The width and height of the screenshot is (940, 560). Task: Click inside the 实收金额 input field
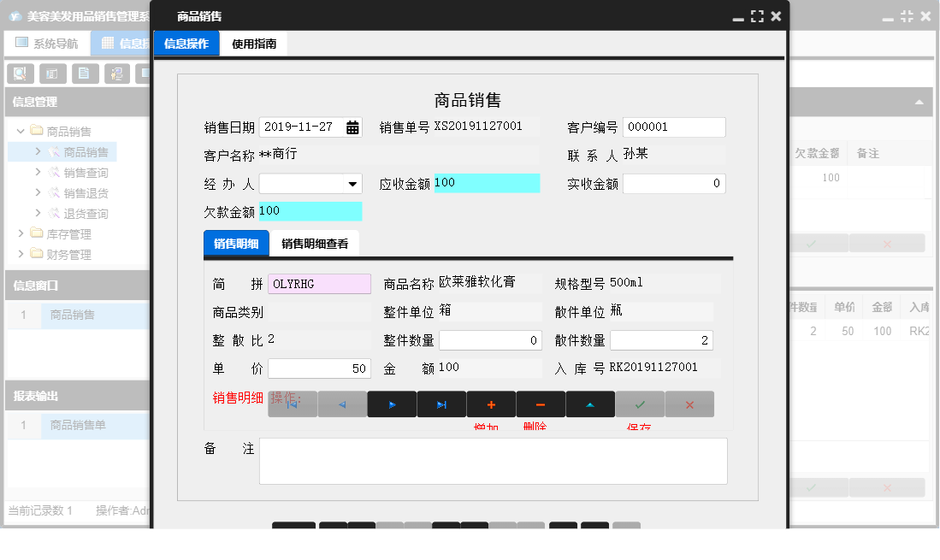[673, 183]
